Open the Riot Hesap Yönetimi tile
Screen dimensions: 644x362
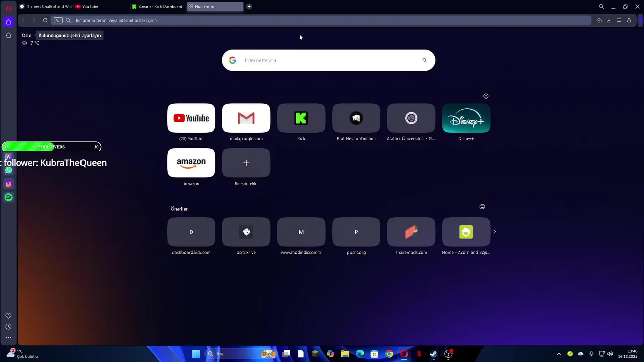click(356, 118)
